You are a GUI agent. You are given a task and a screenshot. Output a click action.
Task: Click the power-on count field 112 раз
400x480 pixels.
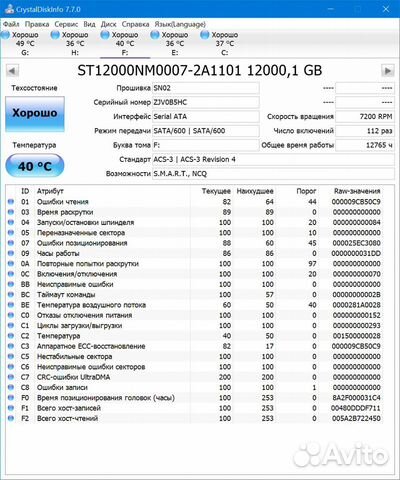[365, 131]
